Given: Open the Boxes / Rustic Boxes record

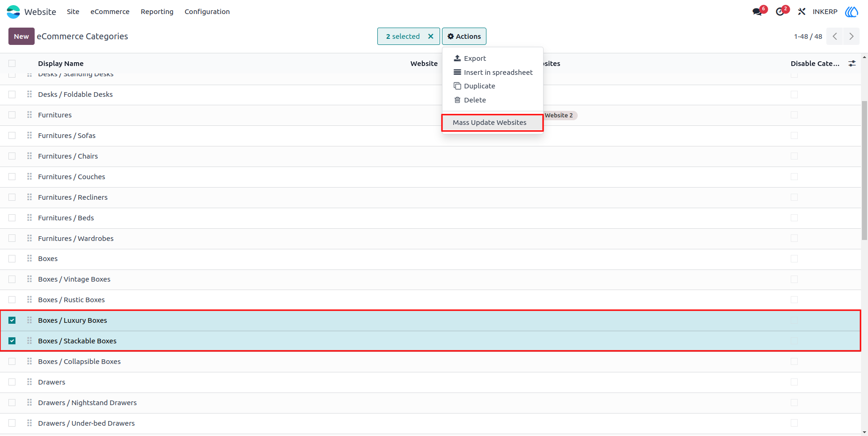Looking at the screenshot, I should 72,300.
